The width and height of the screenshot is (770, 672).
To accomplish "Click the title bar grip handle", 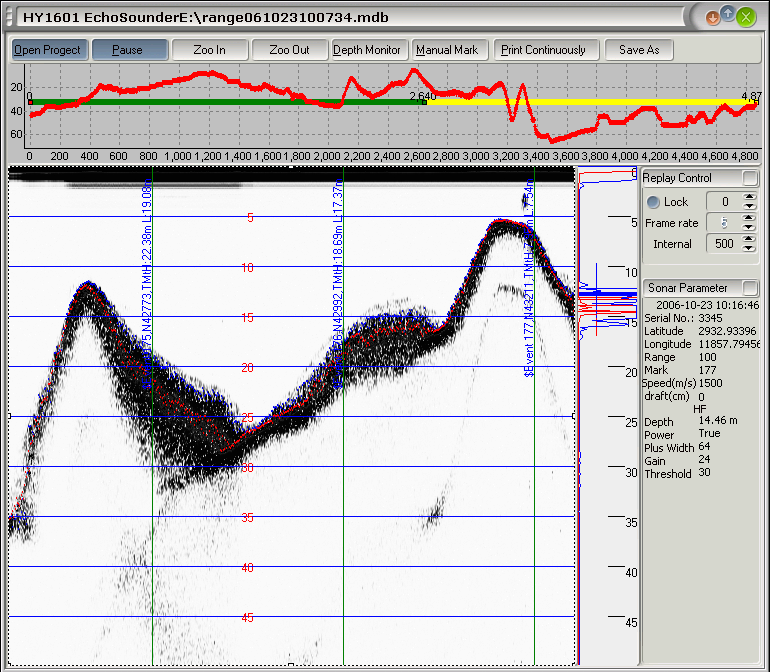I will point(9,17).
